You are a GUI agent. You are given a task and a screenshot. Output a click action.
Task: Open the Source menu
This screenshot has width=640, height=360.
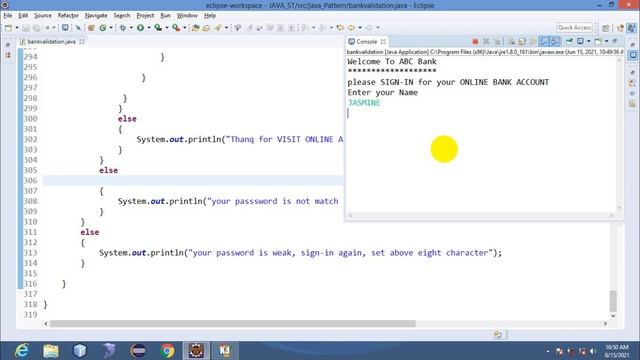coord(43,16)
